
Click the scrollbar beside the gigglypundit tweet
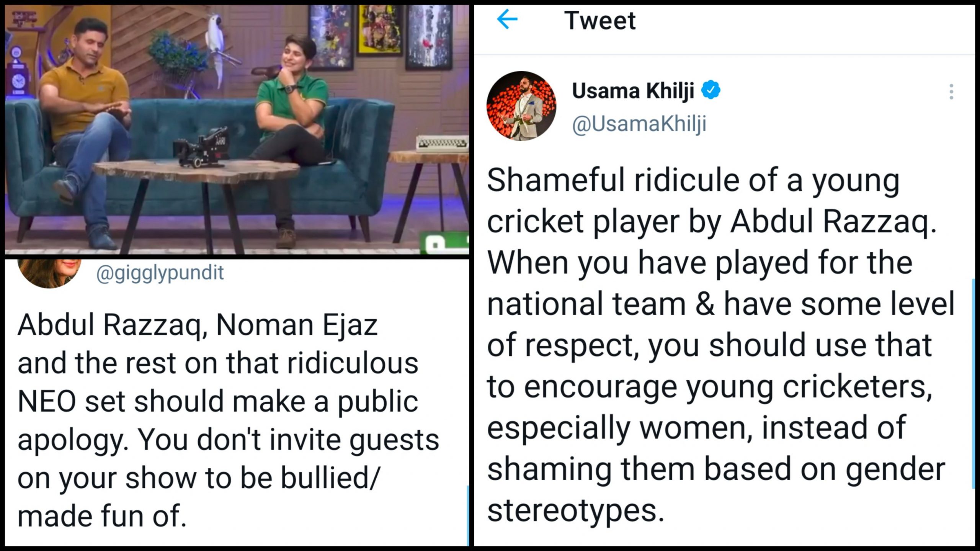coord(468,515)
